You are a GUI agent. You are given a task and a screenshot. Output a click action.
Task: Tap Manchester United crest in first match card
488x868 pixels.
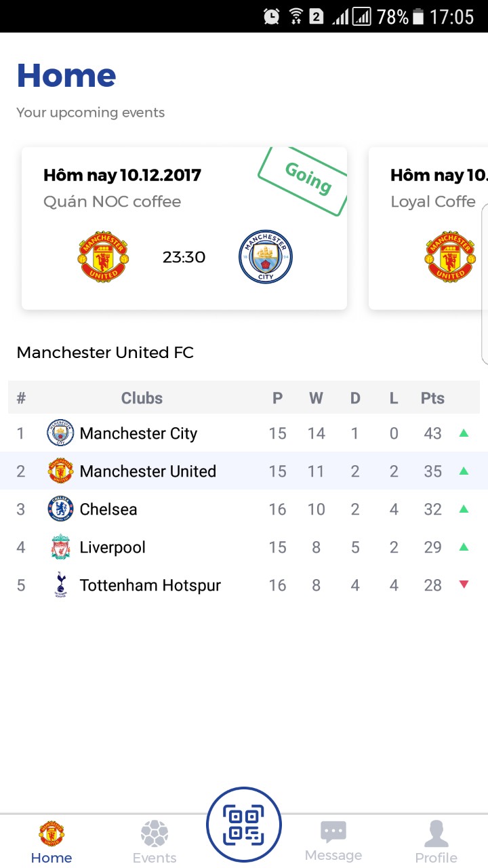[104, 257]
